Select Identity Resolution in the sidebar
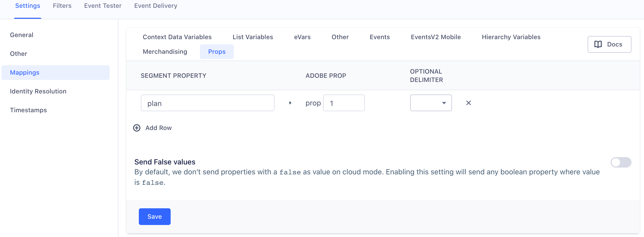The image size is (644, 237). [38, 91]
